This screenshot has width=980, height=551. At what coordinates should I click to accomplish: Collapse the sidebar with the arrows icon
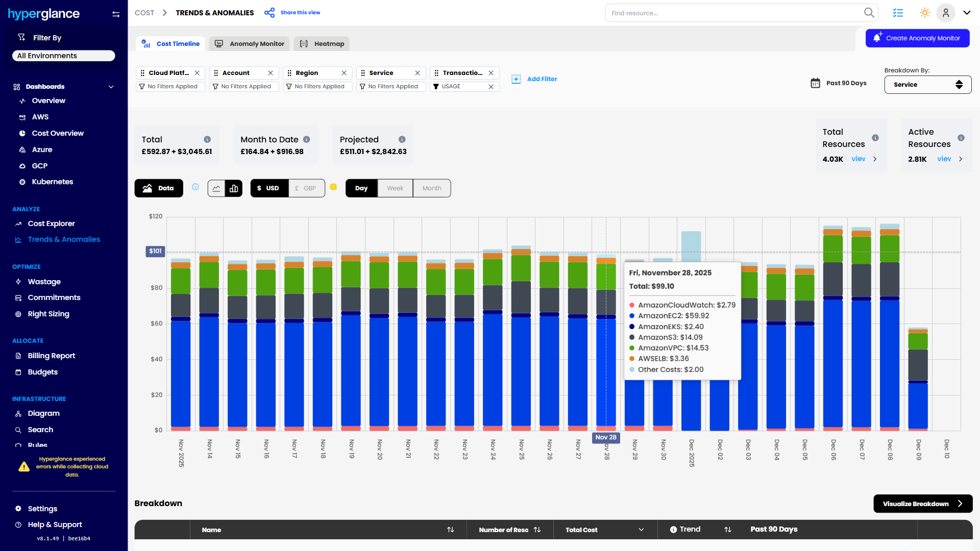point(116,14)
